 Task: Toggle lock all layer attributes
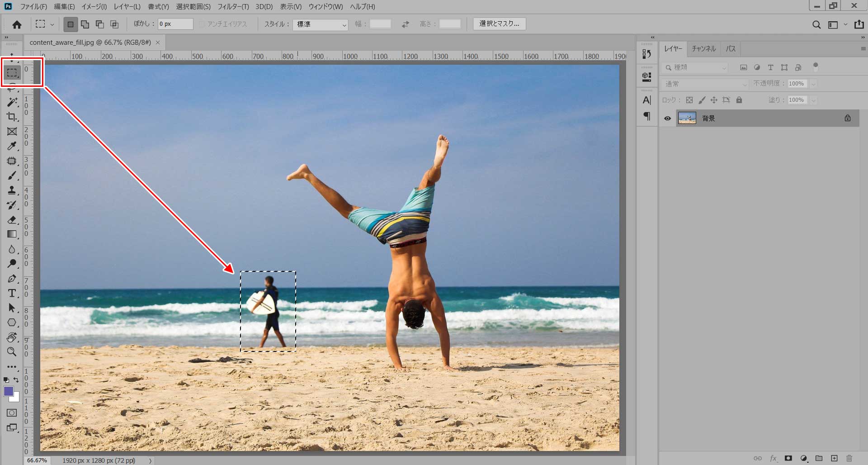pos(739,100)
